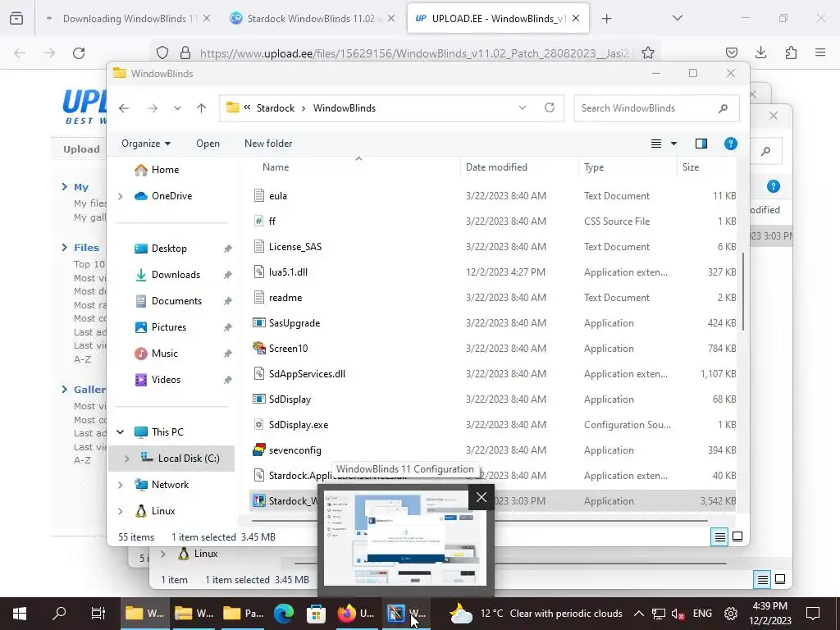Switch to large icons view in status bar

[x=737, y=536]
